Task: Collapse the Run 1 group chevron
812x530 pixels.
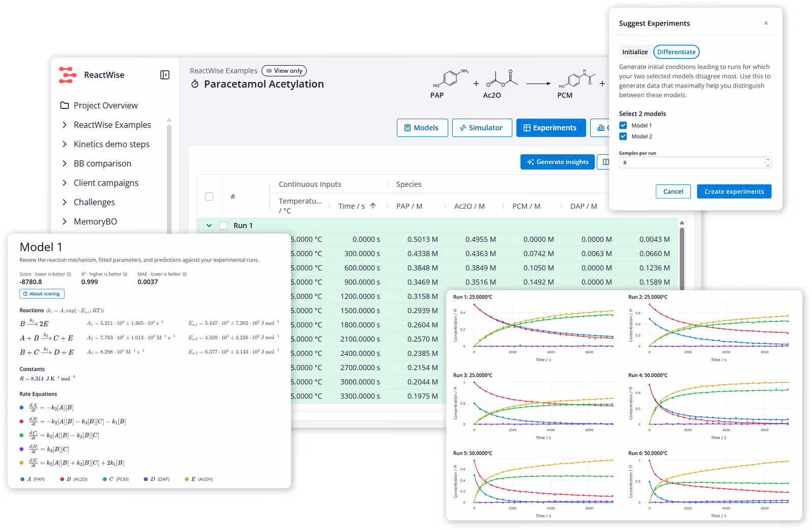Action: [x=209, y=226]
